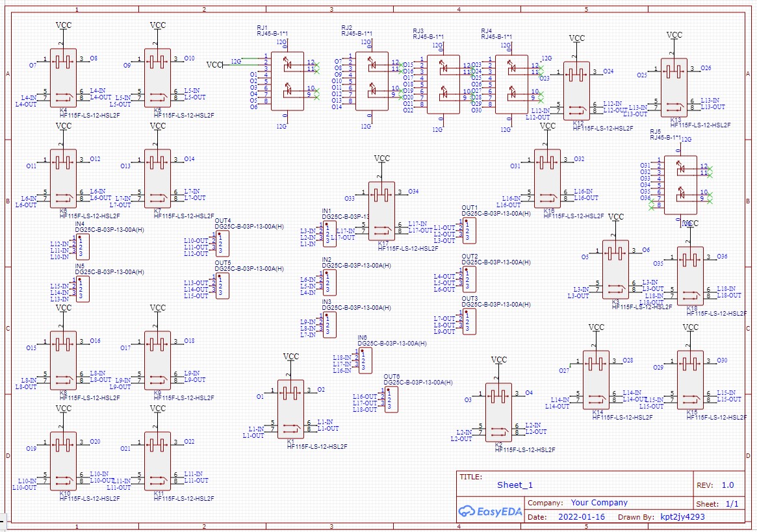The width and height of the screenshot is (757, 532).
Task: Click the 'Your Company' text
Action: click(x=599, y=503)
